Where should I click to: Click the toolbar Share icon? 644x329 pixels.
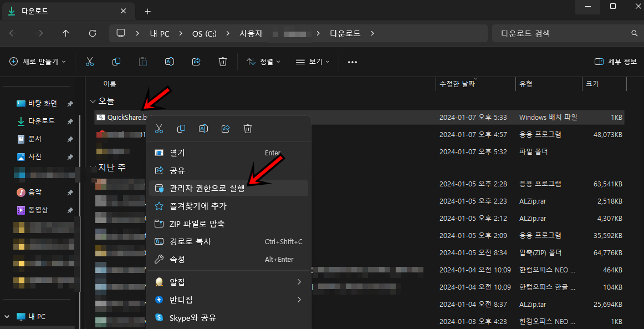pos(196,62)
